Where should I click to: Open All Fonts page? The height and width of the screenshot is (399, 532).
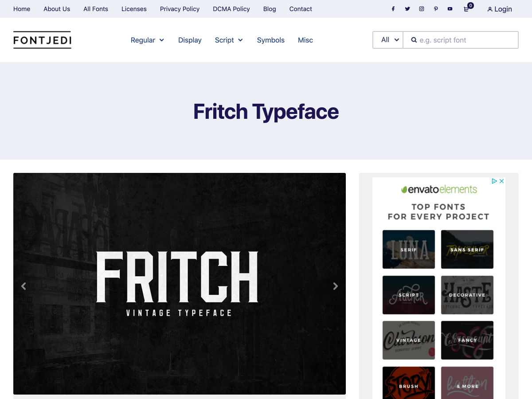[x=96, y=9]
